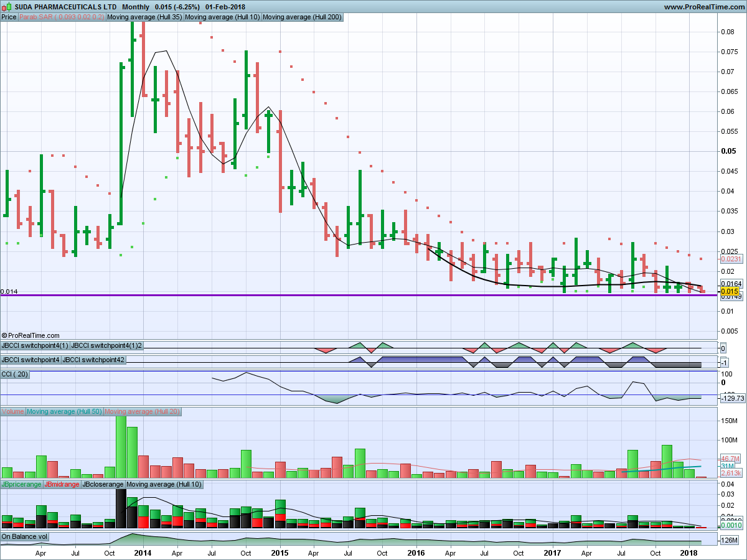
Task: Open the JBpricerange label
Action: pyautogui.click(x=22, y=484)
